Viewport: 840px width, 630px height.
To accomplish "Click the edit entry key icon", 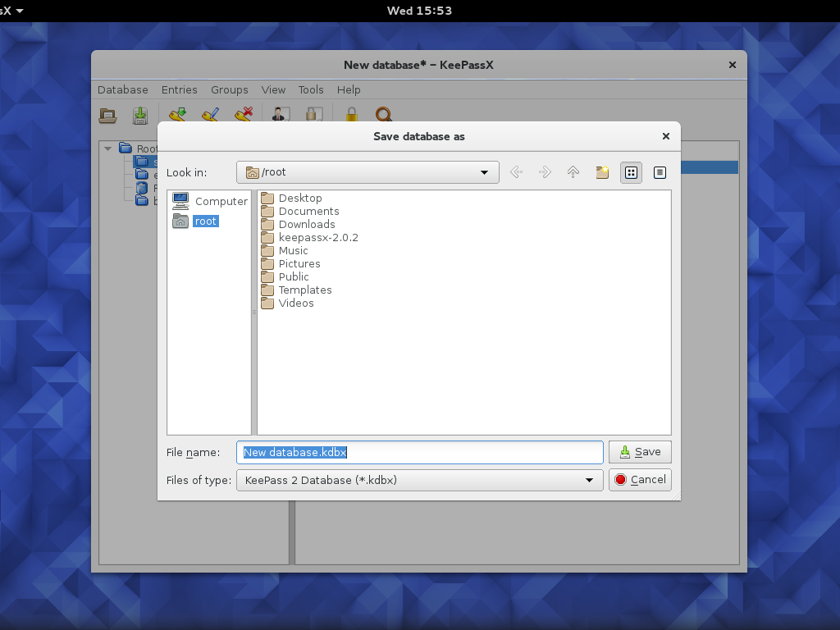I will 210,114.
